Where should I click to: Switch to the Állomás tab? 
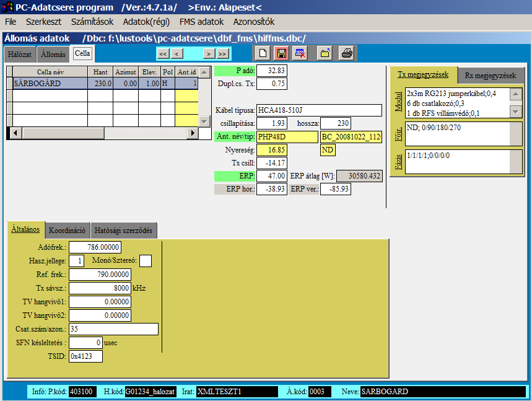(x=53, y=55)
